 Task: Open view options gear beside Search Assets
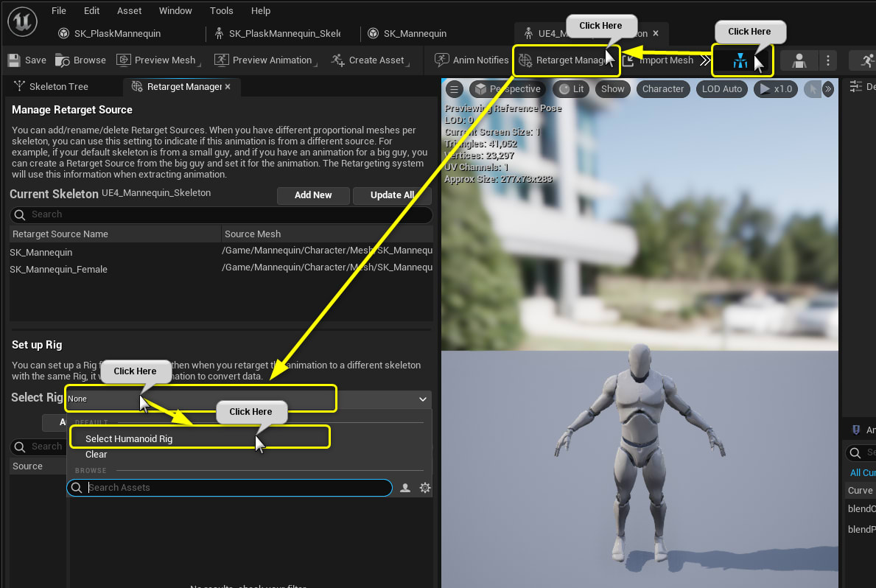point(425,488)
